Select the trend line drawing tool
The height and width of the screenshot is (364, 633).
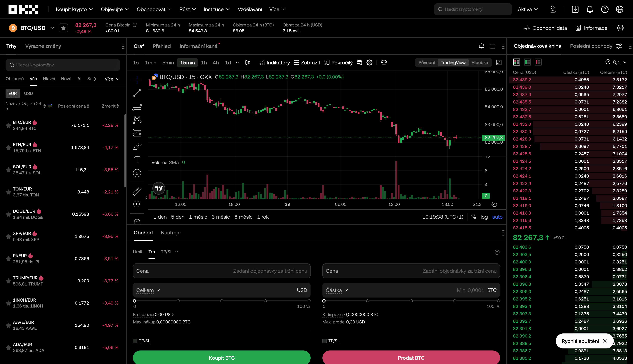coord(137,93)
